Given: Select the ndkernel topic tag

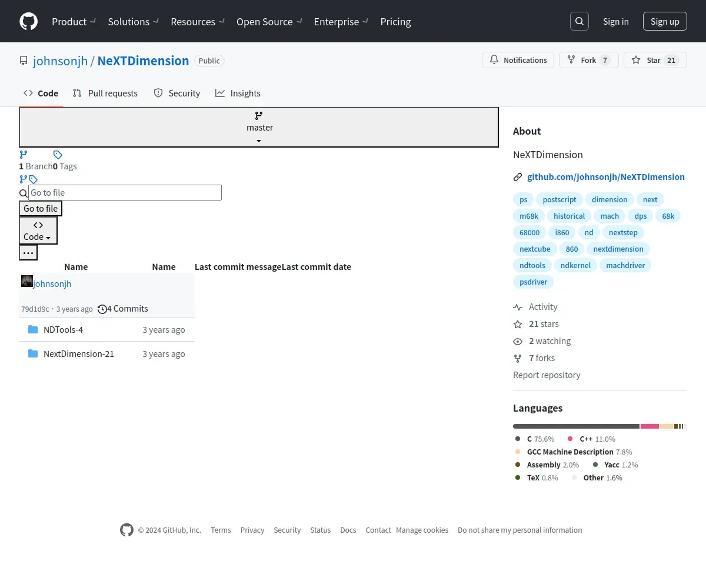Looking at the screenshot, I should point(575,265).
